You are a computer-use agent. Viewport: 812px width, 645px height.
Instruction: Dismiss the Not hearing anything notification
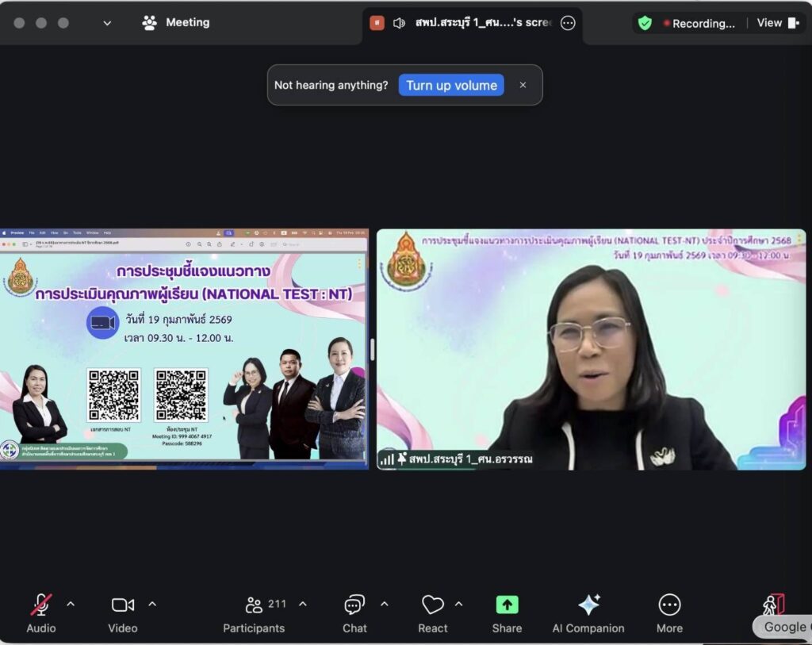[x=523, y=86]
